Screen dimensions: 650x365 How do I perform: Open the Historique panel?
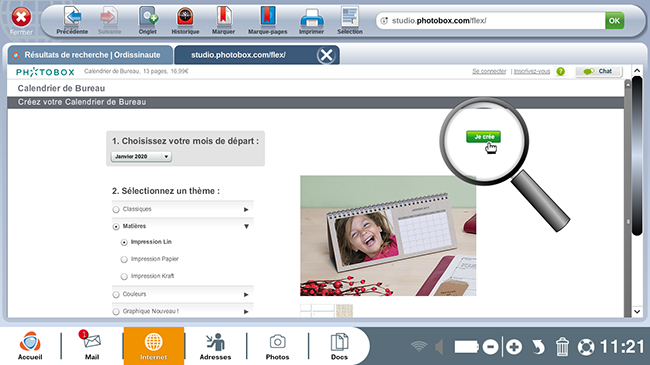click(185, 21)
